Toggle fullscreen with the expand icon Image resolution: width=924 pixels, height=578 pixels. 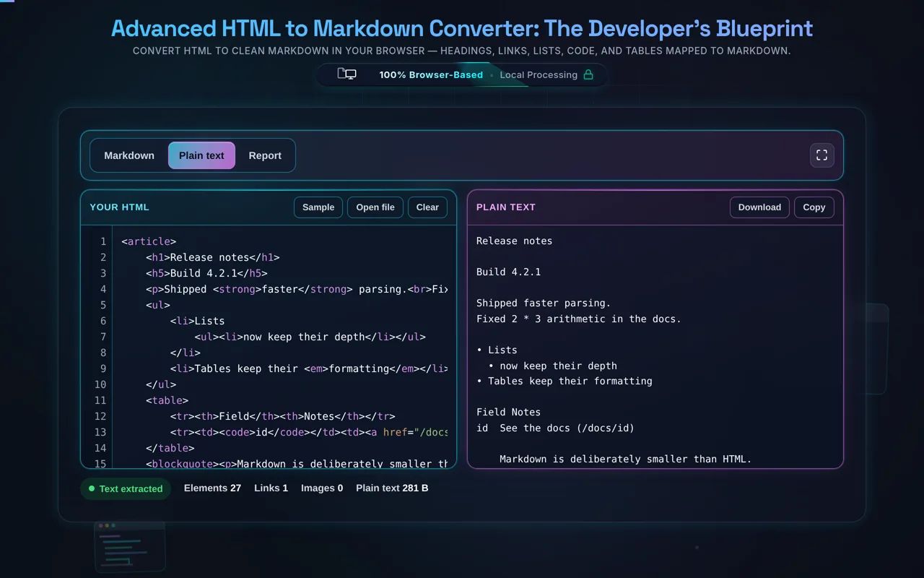tap(821, 155)
